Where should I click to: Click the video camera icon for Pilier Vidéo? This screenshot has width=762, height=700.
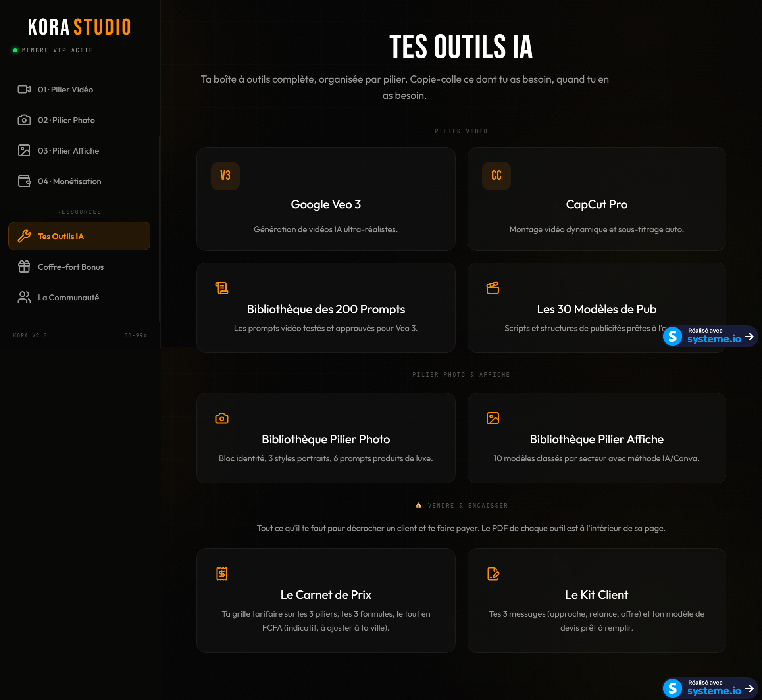click(x=24, y=90)
